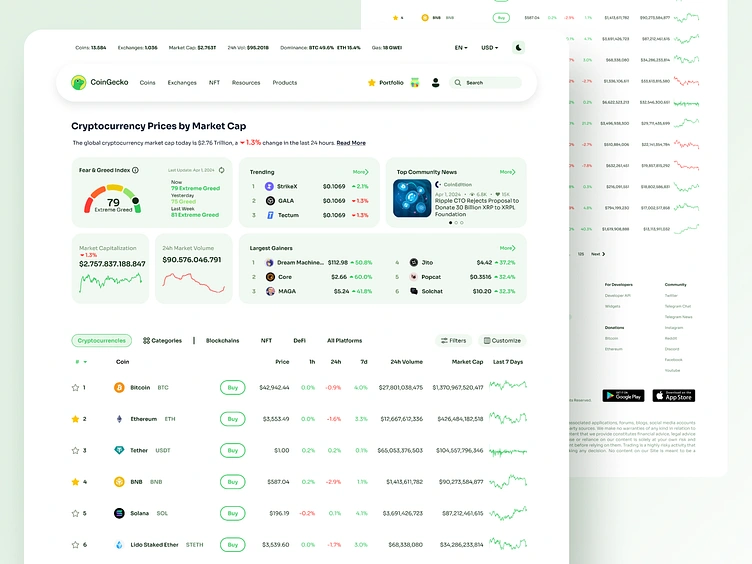Expand Trending with More link
The image size is (752, 564).
coord(361,172)
